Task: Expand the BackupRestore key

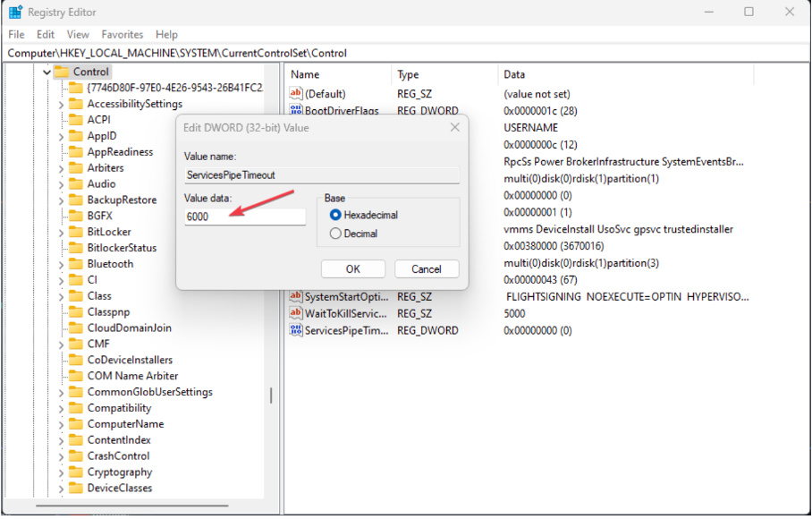Action: 61,200
